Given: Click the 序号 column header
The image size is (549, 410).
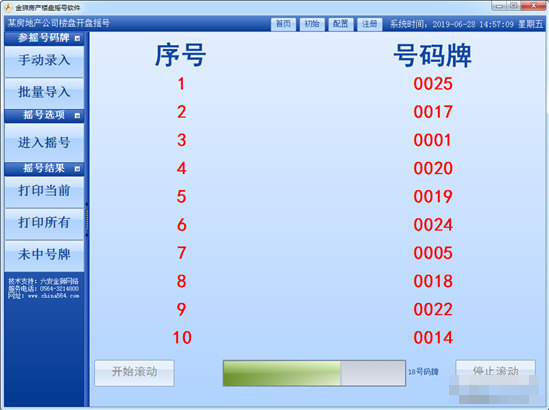Looking at the screenshot, I should 180,55.
